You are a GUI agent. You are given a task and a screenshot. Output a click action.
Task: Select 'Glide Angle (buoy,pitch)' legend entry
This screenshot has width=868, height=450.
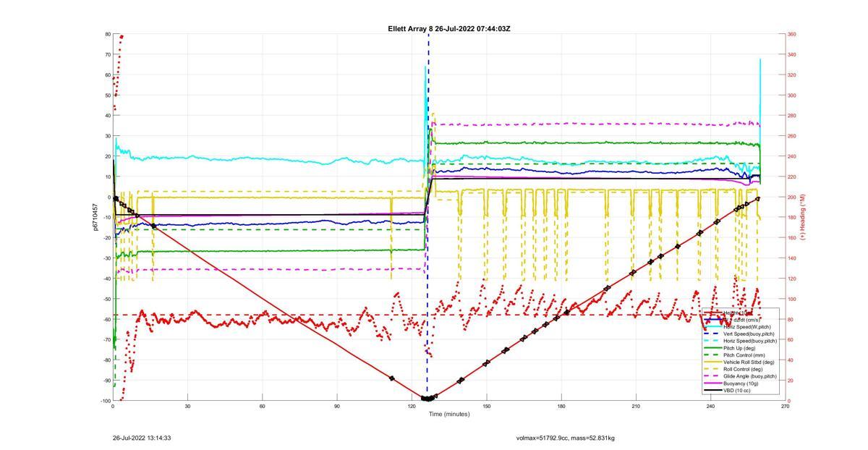pos(752,376)
